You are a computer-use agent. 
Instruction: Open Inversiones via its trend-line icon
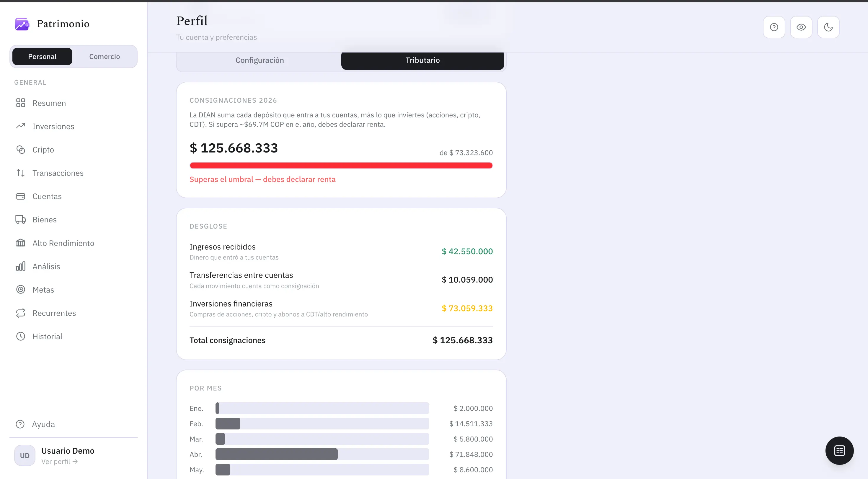[x=21, y=126]
